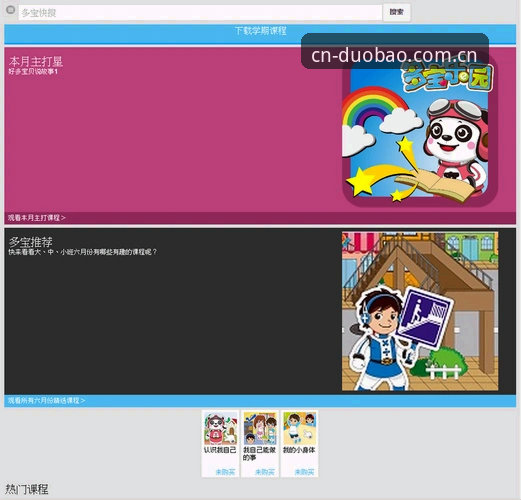Open the 我的小身体 course thumbnail
Screen dimensions: 521x500
[x=299, y=428]
